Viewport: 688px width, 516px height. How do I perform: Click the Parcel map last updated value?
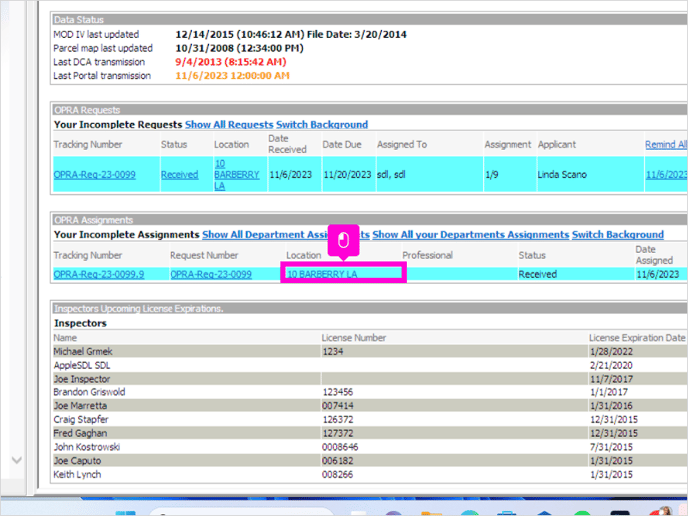click(x=240, y=48)
